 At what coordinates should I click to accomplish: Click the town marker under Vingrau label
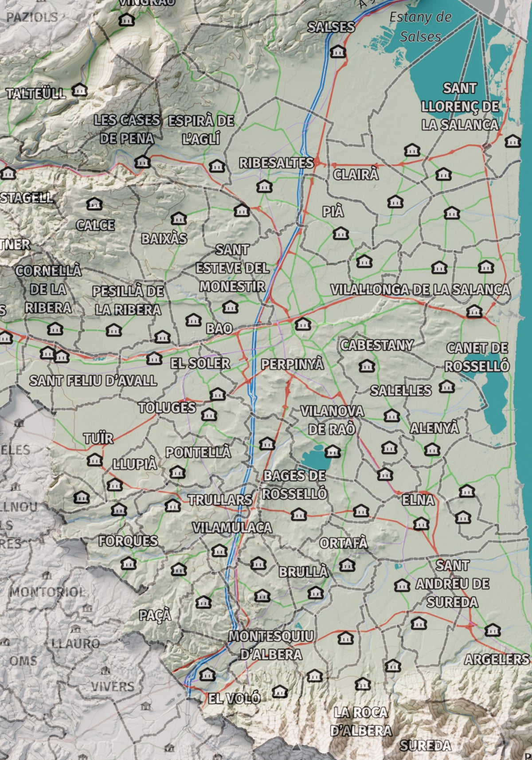[127, 20]
